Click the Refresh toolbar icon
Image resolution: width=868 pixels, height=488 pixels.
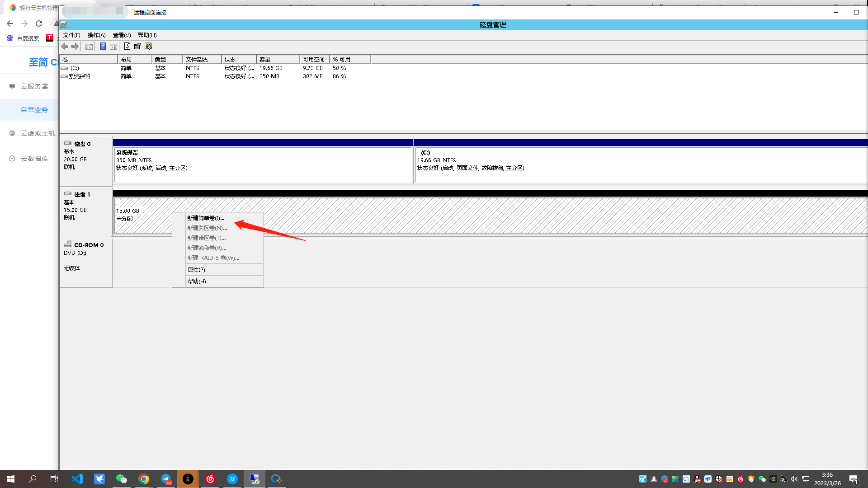(x=127, y=47)
